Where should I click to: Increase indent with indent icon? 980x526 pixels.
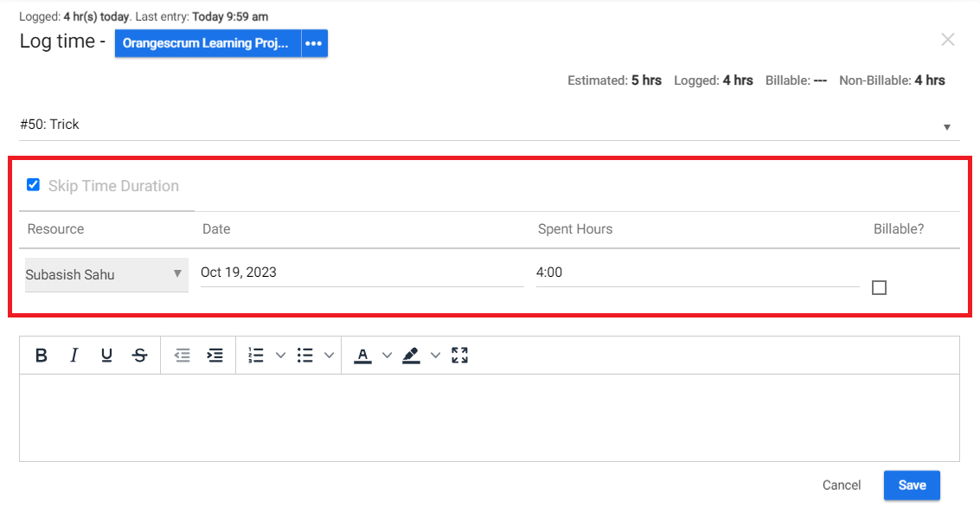point(215,356)
